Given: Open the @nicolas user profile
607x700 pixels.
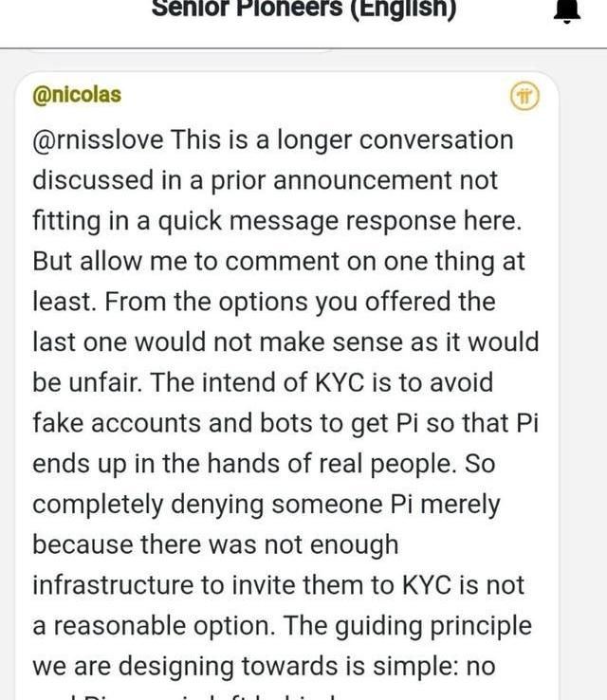Looking at the screenshot, I should (x=77, y=96).
